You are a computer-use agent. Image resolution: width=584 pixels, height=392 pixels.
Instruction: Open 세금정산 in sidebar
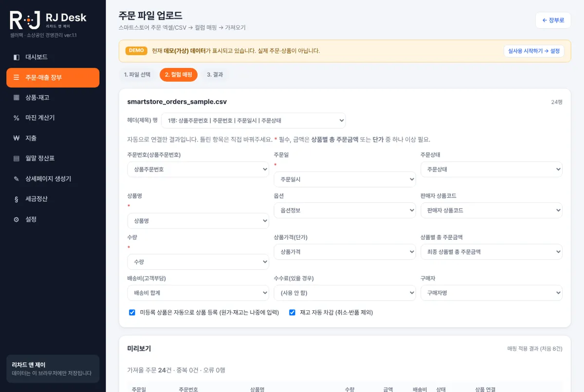(53, 199)
